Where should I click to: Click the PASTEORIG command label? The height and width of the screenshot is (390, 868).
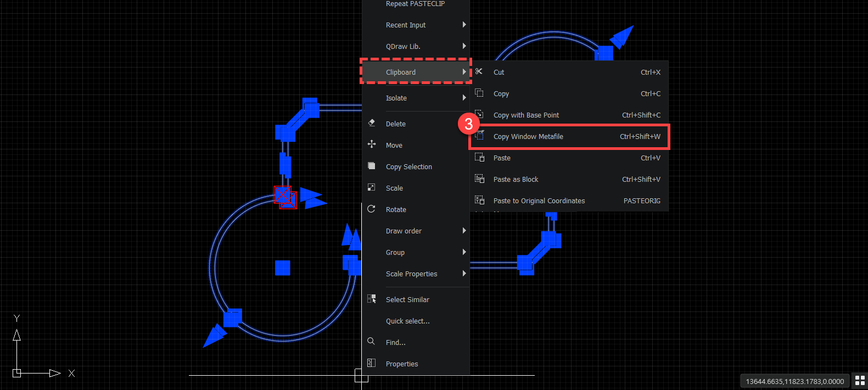point(642,200)
